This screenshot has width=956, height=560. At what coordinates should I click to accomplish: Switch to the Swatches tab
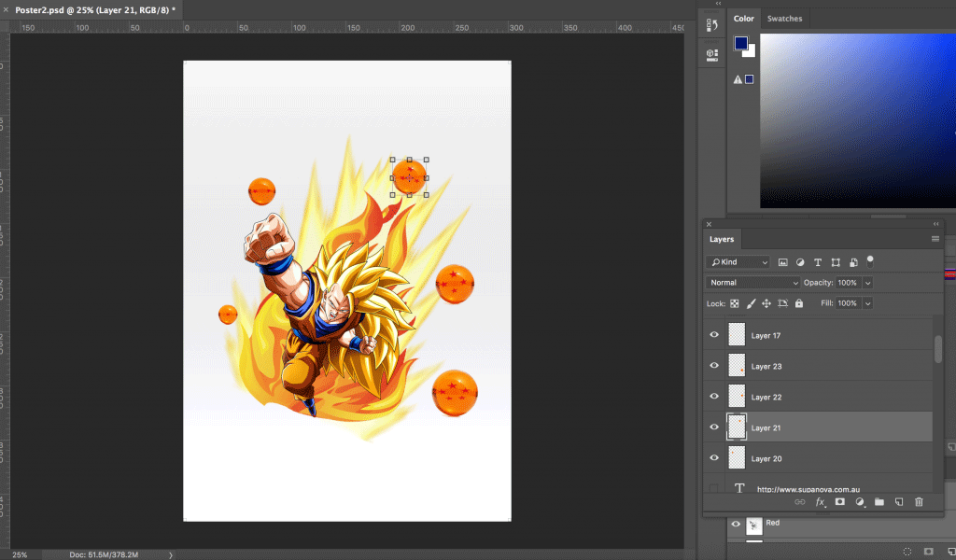[x=784, y=19]
